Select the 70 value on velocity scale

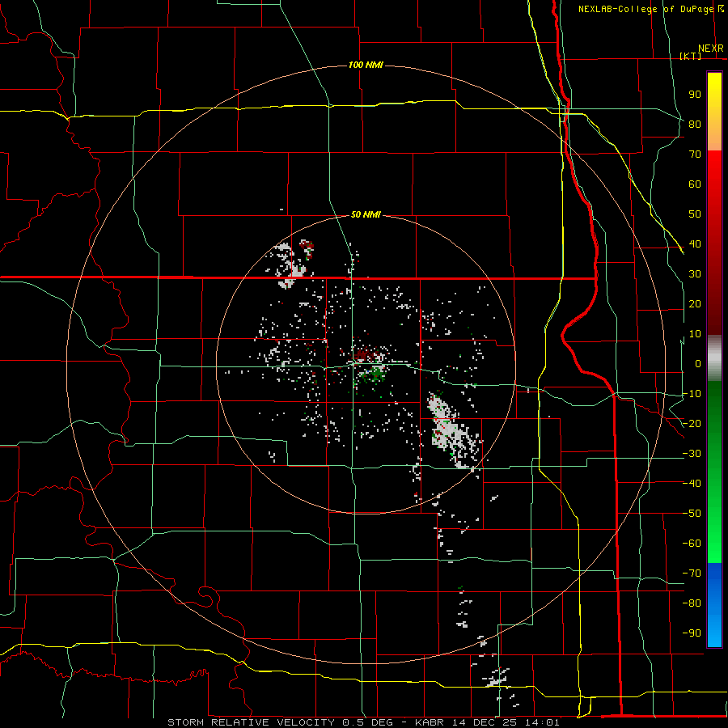coord(695,154)
